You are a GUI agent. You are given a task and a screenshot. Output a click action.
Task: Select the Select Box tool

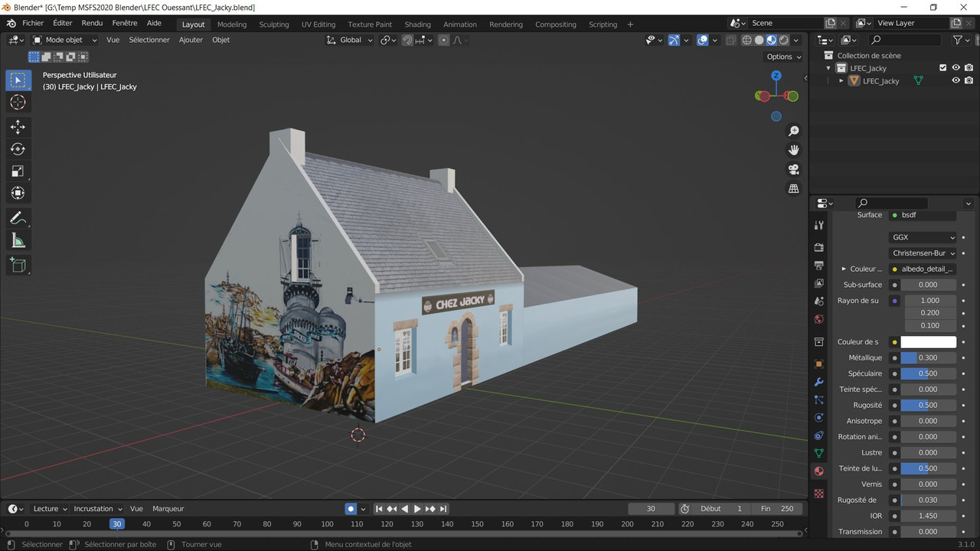[x=18, y=80]
